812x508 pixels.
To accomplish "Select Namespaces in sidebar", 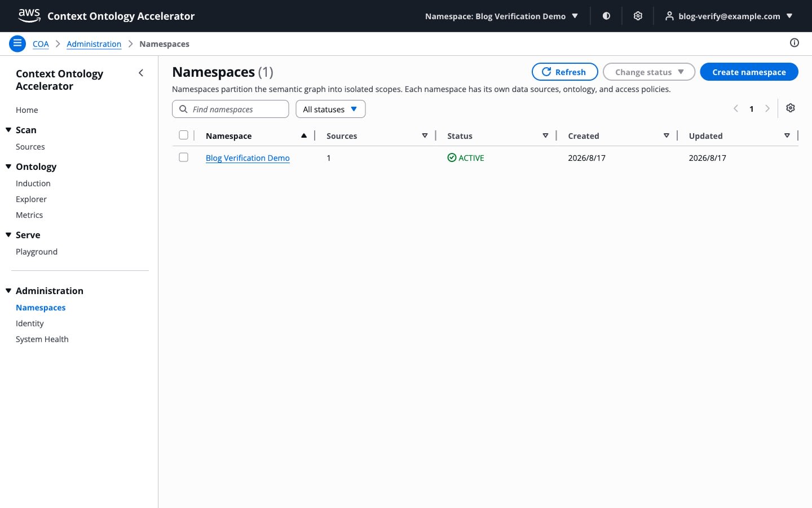I will (x=41, y=308).
